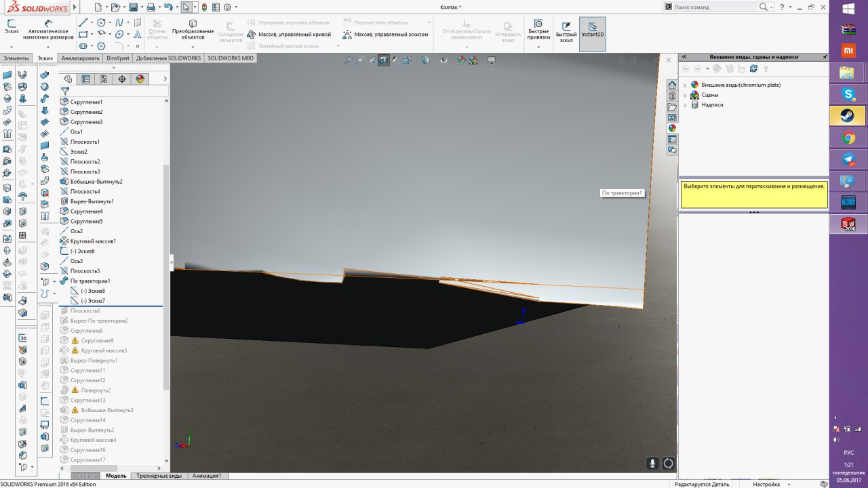Viewport: 868px width, 488px height.
Task: Expand the Сцены tree node
Action: [685, 96]
